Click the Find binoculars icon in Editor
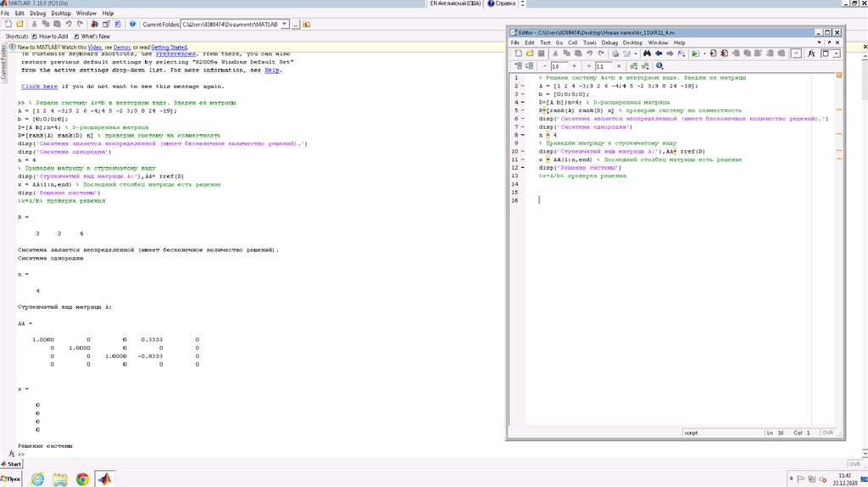The image size is (868, 487). (x=646, y=53)
